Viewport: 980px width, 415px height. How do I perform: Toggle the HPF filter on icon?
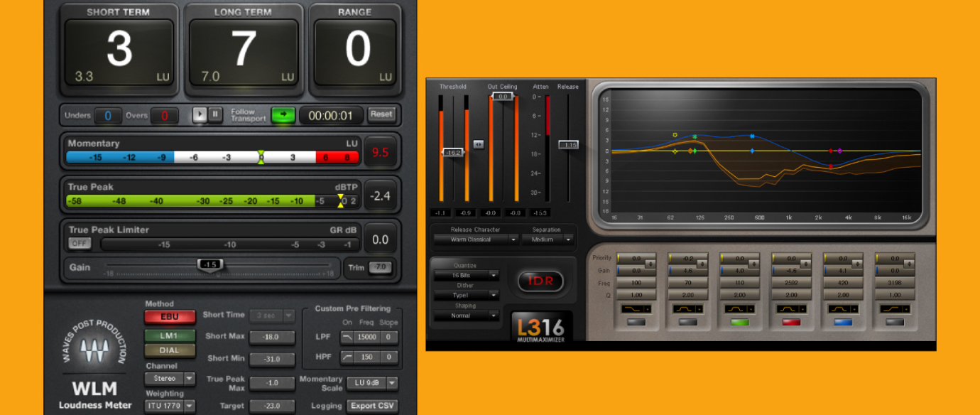tap(347, 356)
